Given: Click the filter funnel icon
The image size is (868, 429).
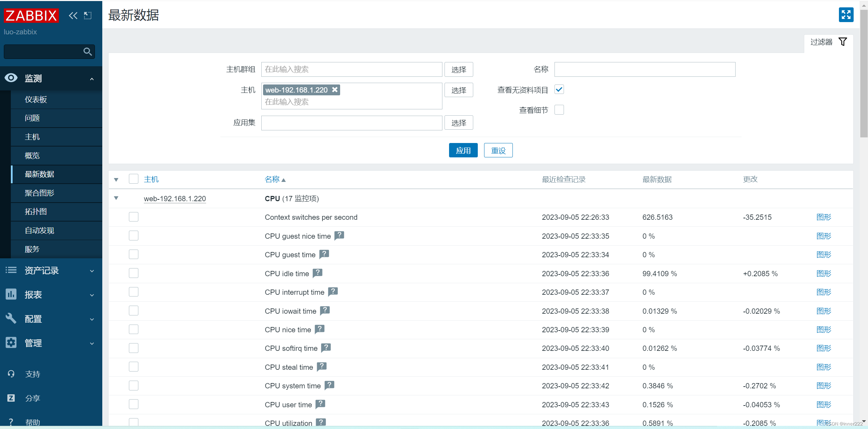Looking at the screenshot, I should [843, 42].
